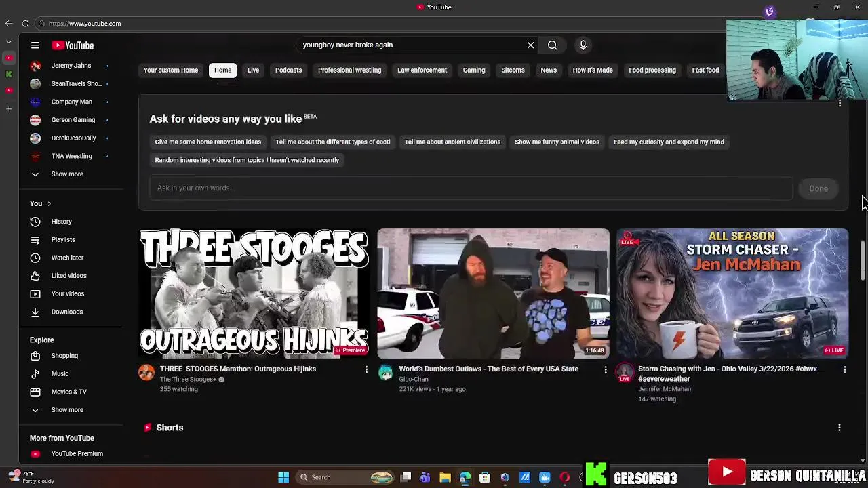Open the Shorts shelf options menu
This screenshot has height=488, width=868.
[x=839, y=428]
